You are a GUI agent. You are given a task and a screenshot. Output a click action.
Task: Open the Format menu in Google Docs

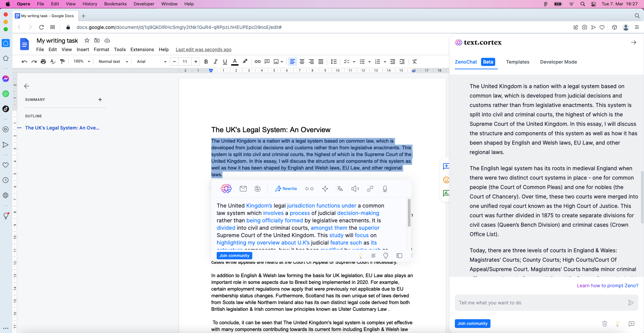tap(101, 49)
